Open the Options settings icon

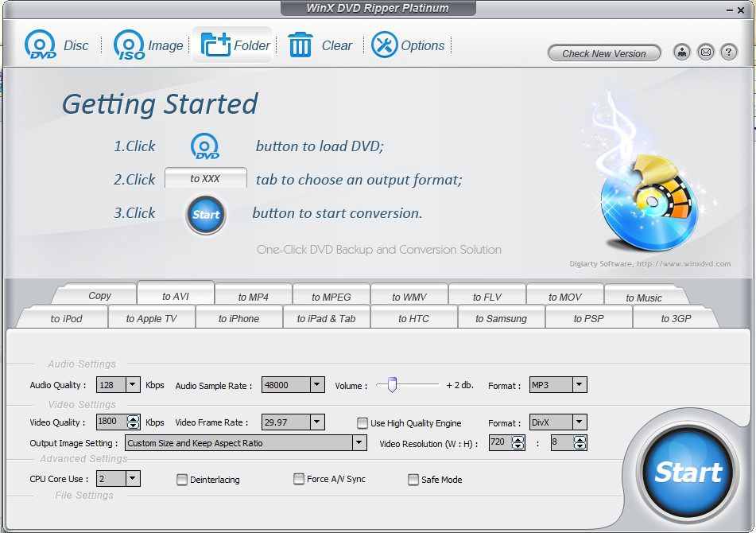click(385, 45)
